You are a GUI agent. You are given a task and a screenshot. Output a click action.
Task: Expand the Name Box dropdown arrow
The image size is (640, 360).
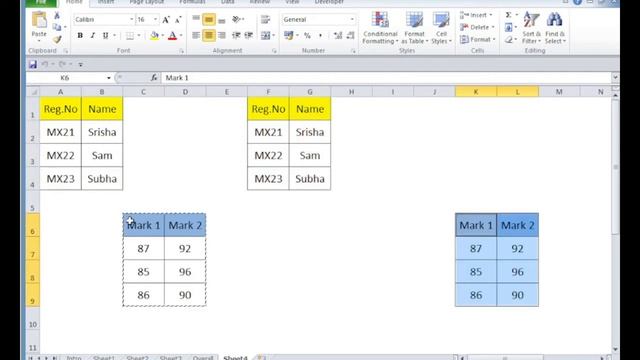click(x=109, y=78)
